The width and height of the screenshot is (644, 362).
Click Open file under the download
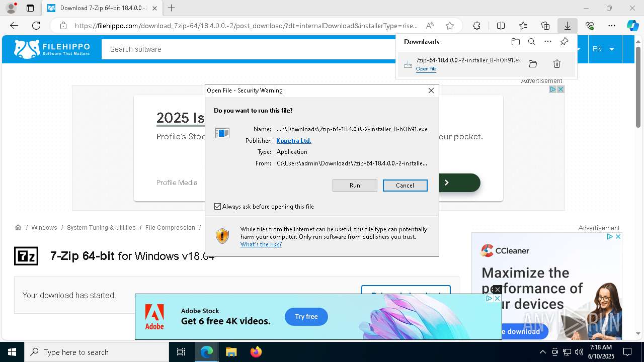426,69
